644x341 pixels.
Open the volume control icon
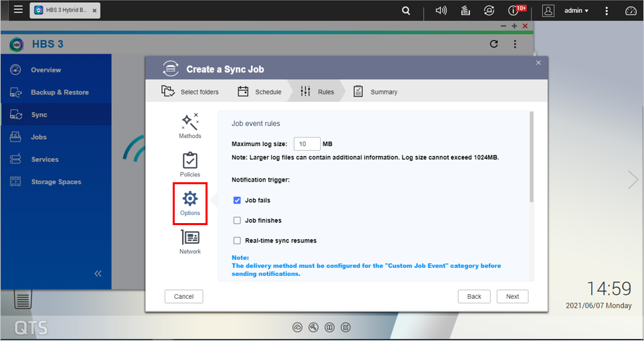[x=440, y=11]
